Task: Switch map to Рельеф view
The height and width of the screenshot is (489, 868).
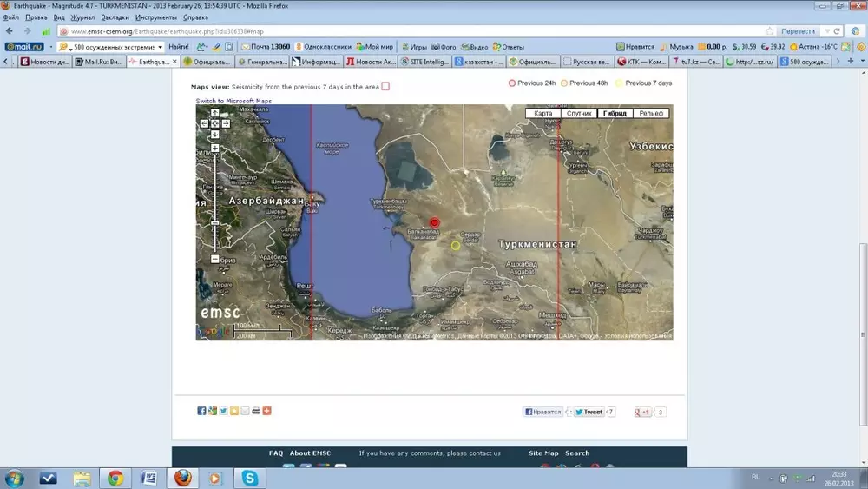Action: [x=651, y=114]
